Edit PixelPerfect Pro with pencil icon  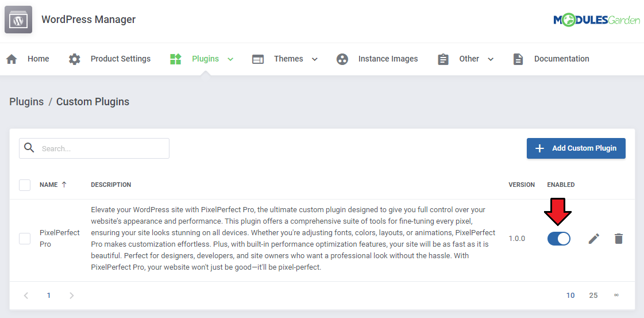click(x=594, y=239)
